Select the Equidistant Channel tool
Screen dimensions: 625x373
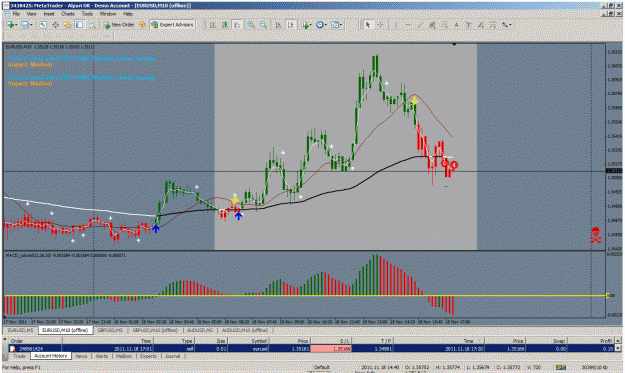click(x=432, y=25)
